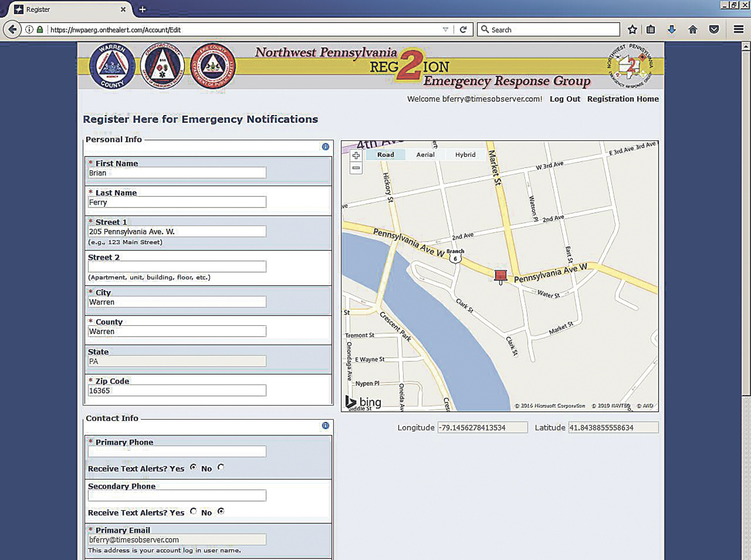Select the red pushpin marker on the map
Viewport: 751px width, 560px height.
500,274
